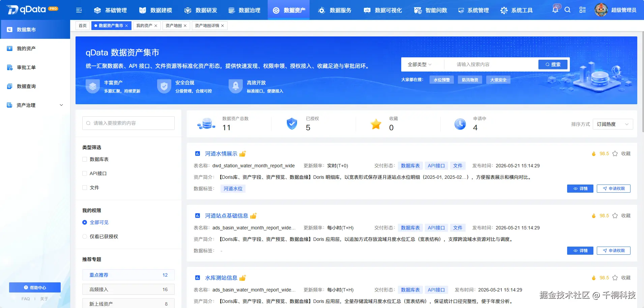Select the 高频接入 topic

[128, 289]
